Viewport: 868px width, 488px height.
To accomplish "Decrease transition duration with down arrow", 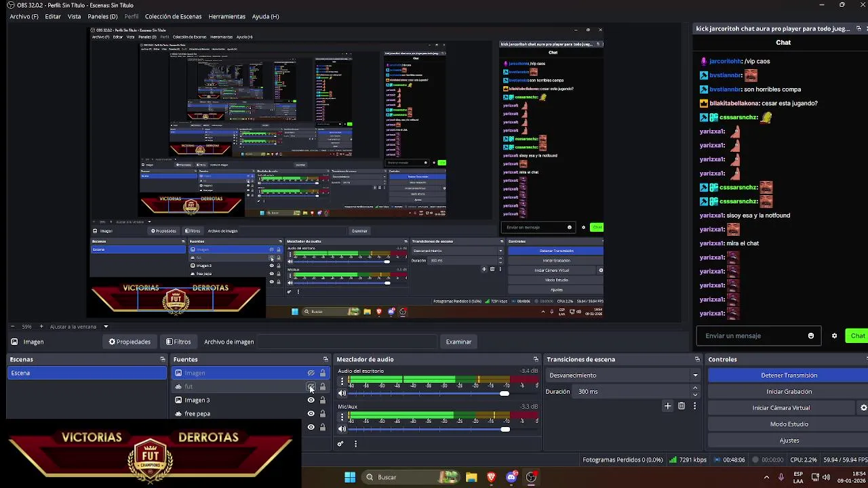I will pyautogui.click(x=695, y=394).
